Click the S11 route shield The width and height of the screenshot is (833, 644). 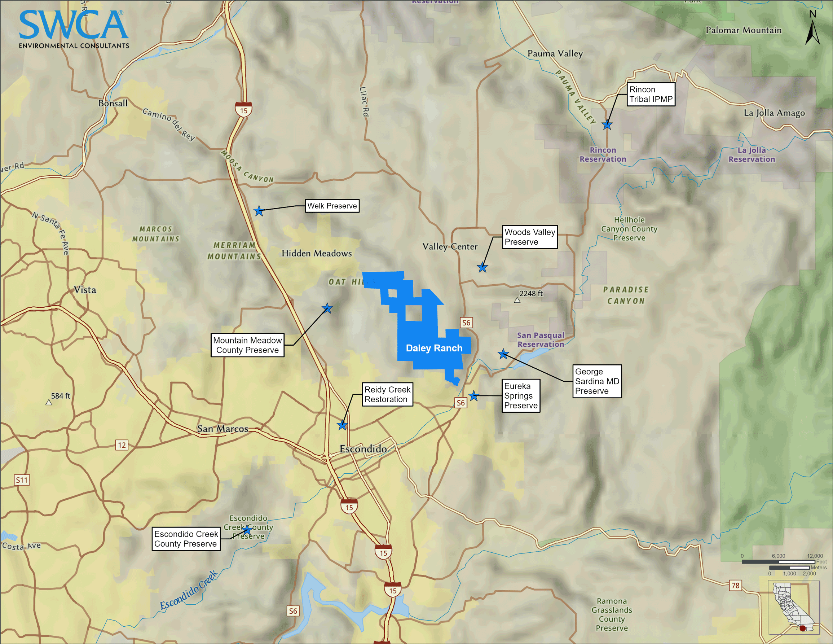point(22,480)
